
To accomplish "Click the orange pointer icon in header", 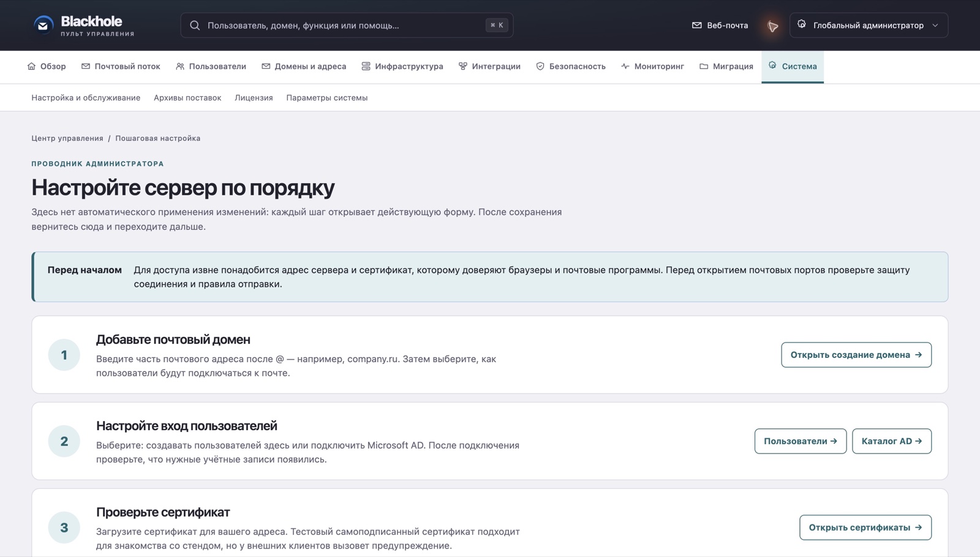I will [x=773, y=26].
